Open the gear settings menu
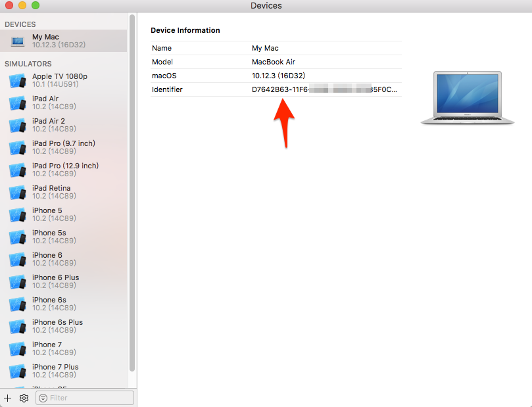 24,398
